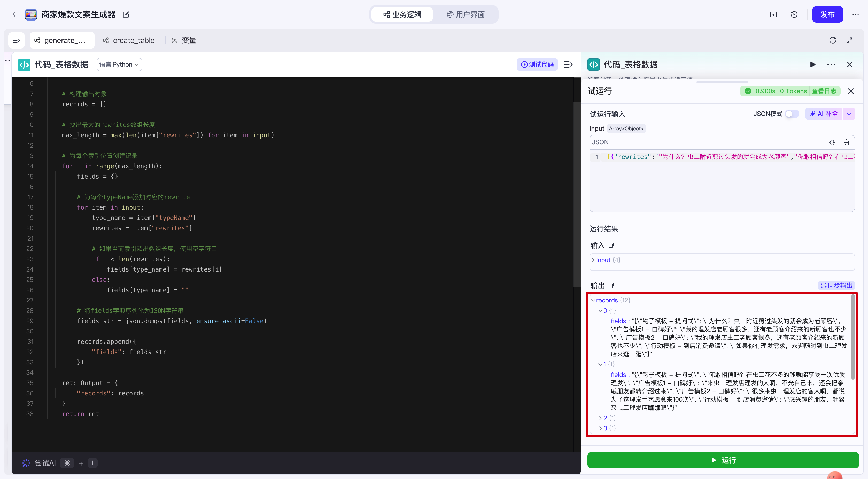868x479 pixels.
Task: Click the edit app name pencil icon
Action: click(x=126, y=14)
